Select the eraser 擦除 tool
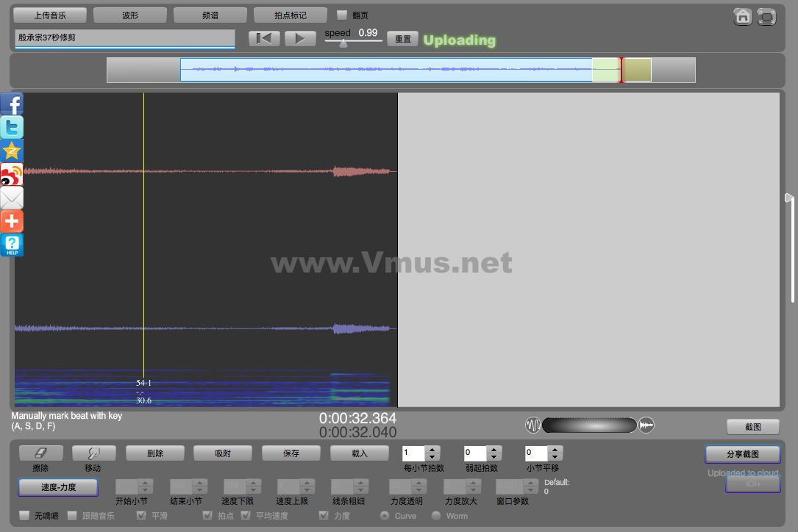This screenshot has height=532, width=798. click(x=40, y=453)
